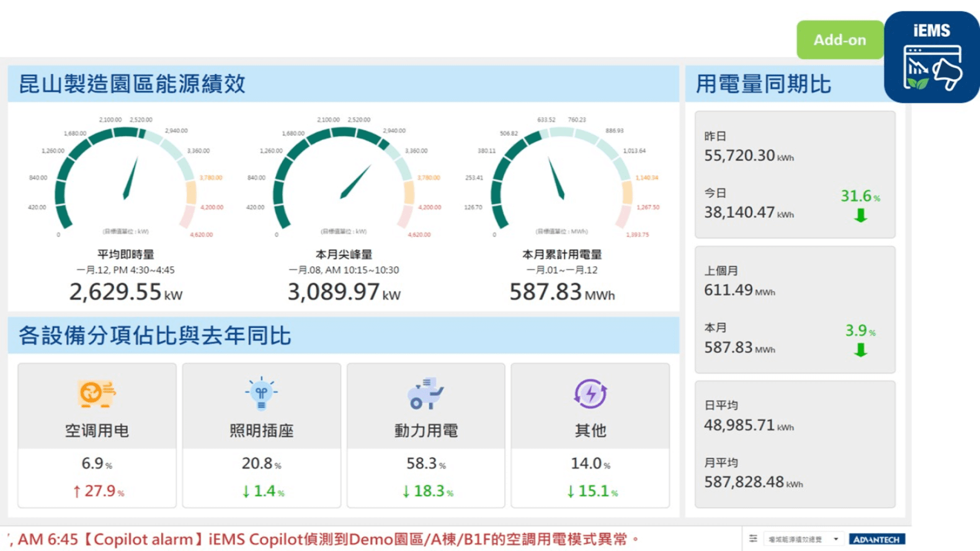
Task: Click the 20.8% share value
Action: (261, 463)
